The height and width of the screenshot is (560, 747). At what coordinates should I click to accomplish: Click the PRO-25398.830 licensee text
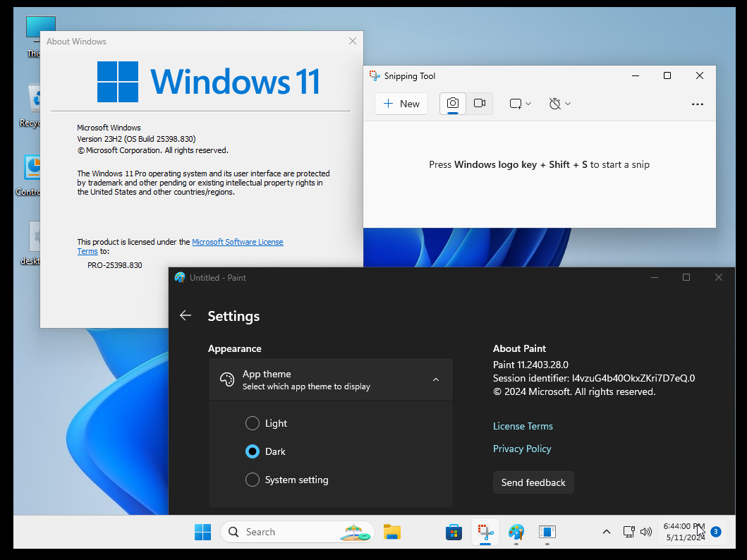pyautogui.click(x=115, y=265)
